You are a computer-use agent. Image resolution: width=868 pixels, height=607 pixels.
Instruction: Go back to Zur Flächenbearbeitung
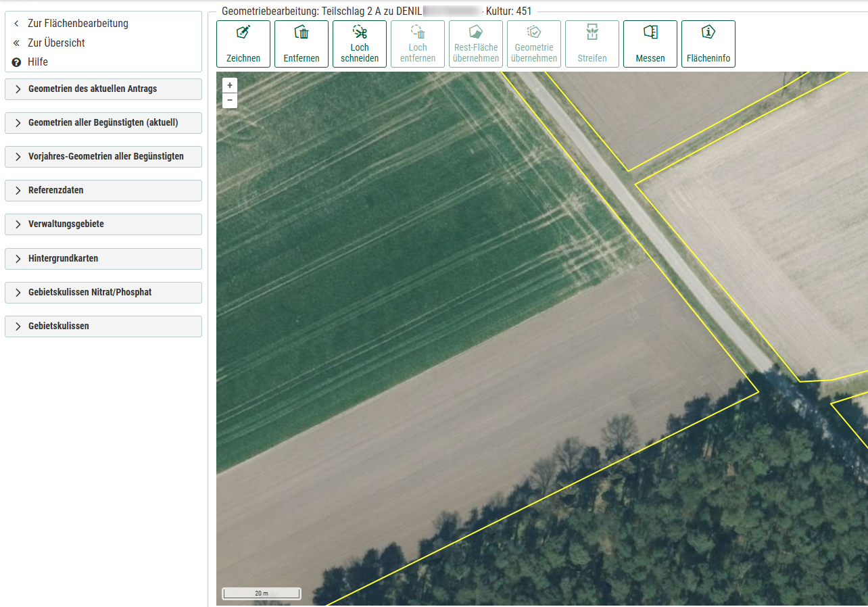(x=77, y=24)
